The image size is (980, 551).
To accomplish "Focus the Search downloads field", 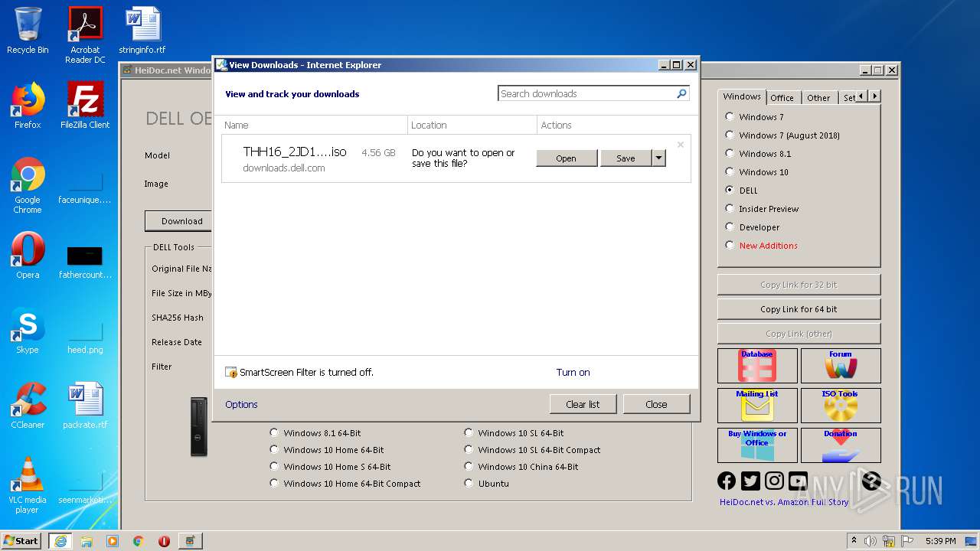I will (x=586, y=93).
